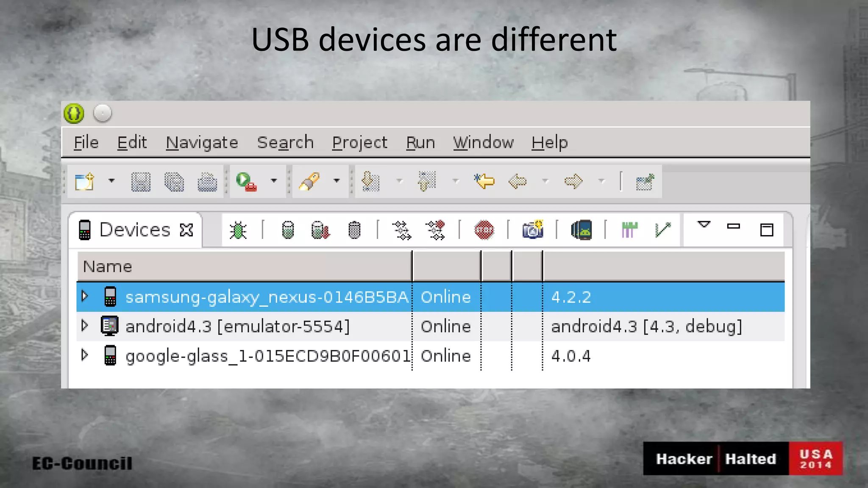Select samsung-galaxy_nexus-0146B5BA device
The width and height of the screenshot is (868, 488).
pos(267,297)
